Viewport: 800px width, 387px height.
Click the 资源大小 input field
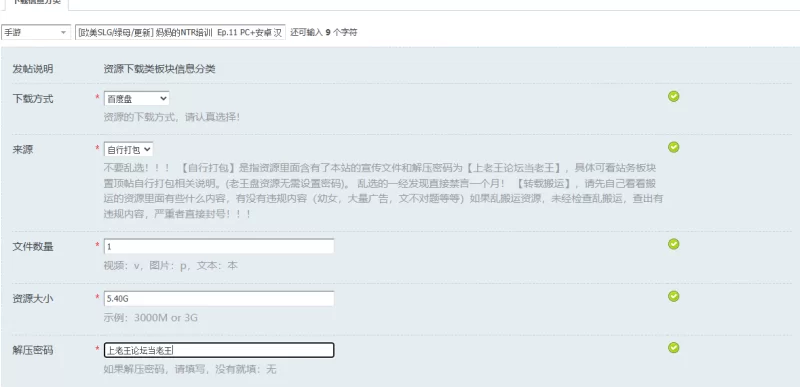pyautogui.click(x=219, y=298)
